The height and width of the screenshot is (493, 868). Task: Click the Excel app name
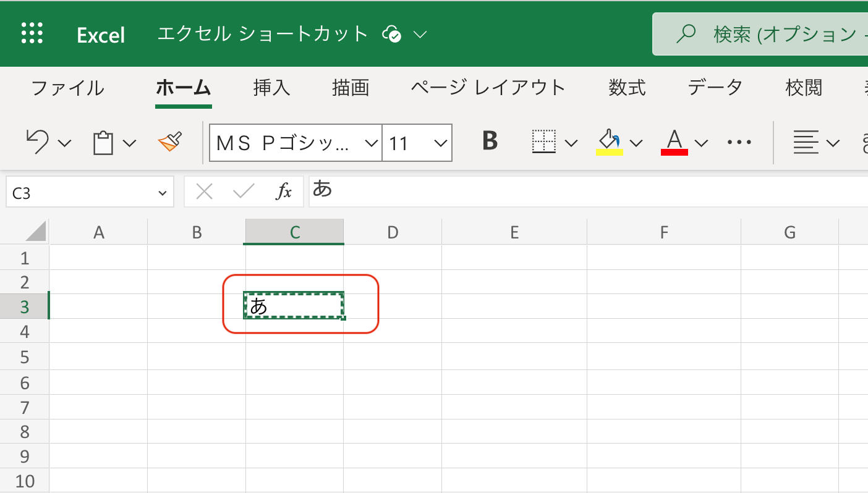(101, 35)
